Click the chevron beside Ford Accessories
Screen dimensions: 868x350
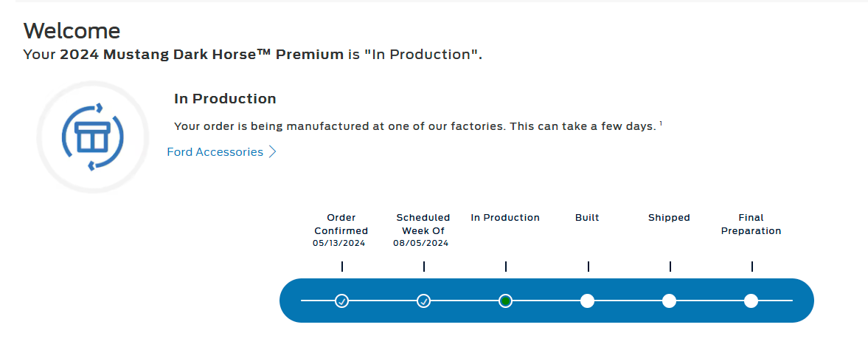click(x=272, y=152)
